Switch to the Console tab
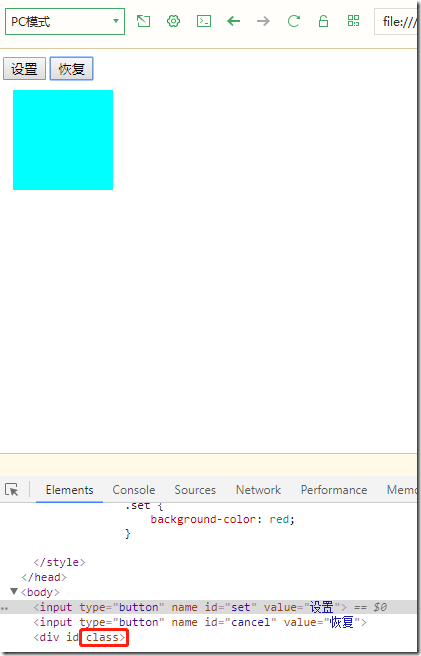Viewport: 421px width, 656px height. pos(134,490)
